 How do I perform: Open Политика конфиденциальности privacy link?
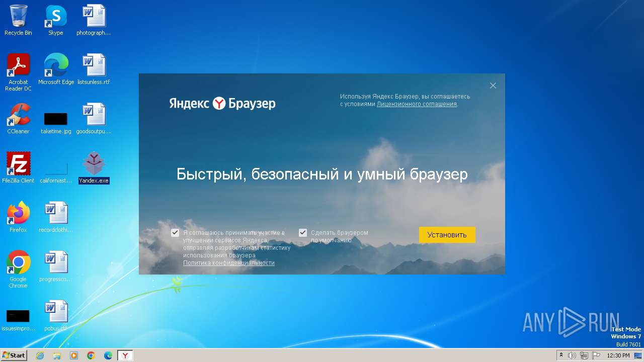[x=229, y=263]
